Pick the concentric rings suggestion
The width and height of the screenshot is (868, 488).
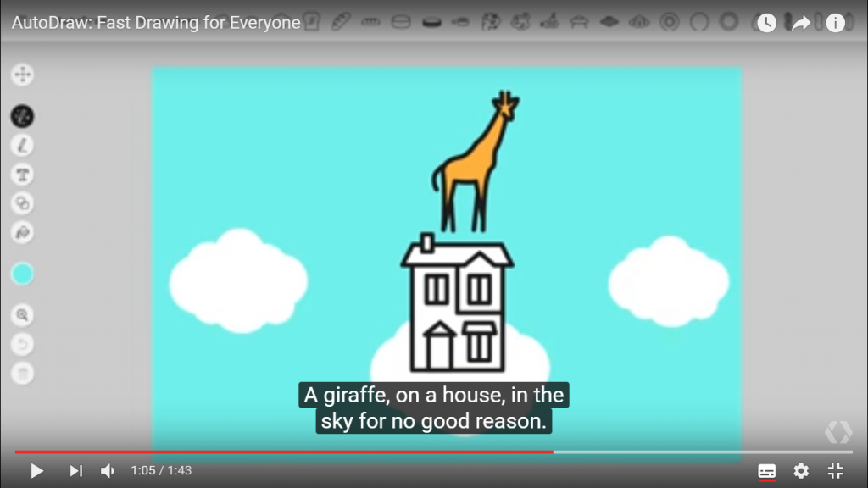click(670, 22)
